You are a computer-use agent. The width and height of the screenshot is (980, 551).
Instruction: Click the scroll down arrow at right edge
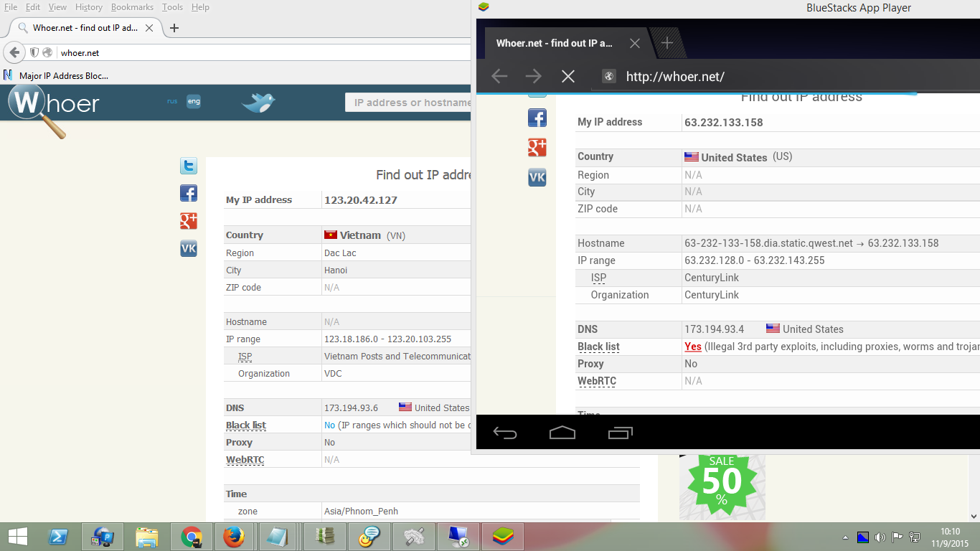(x=974, y=516)
